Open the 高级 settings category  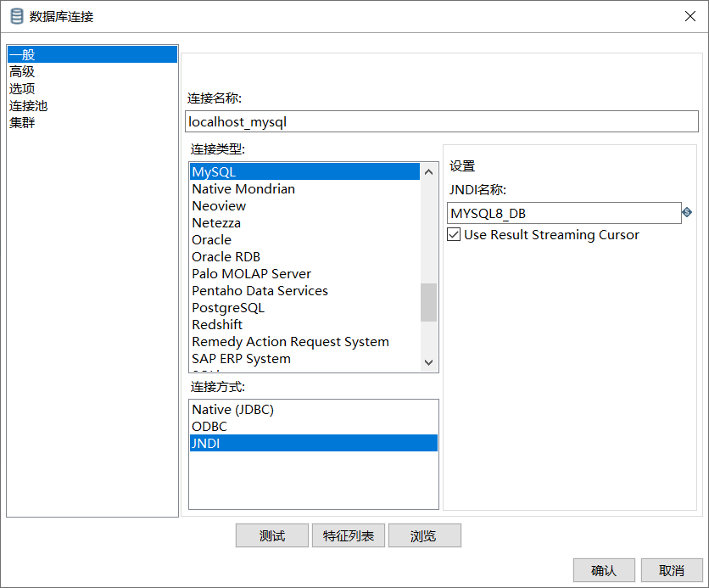[x=92, y=71]
